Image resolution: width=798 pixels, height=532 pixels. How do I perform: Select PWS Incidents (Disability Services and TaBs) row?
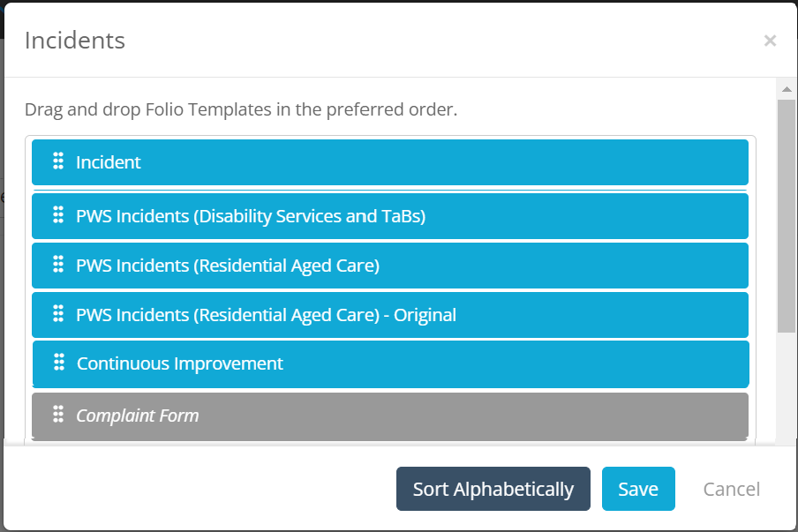click(x=388, y=216)
